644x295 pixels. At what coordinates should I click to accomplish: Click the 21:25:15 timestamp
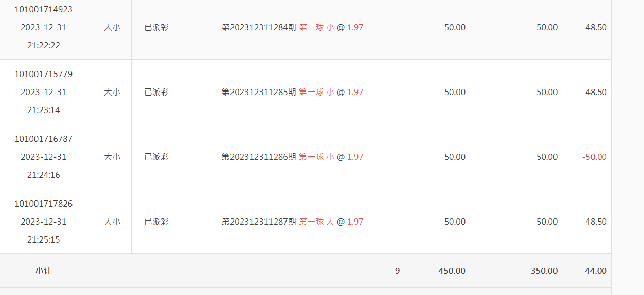coord(43,239)
